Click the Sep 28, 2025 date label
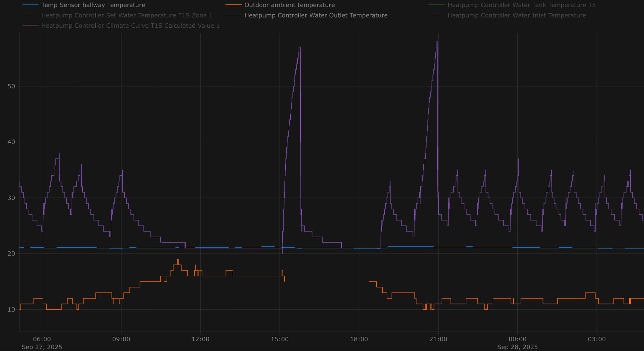Screen dimensions: 644x351 point(517,347)
